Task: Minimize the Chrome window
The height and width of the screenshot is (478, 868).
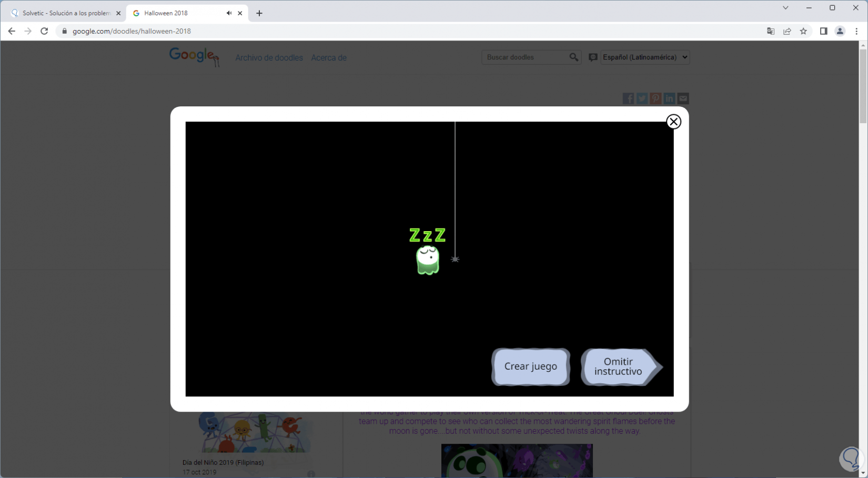Action: click(809, 8)
